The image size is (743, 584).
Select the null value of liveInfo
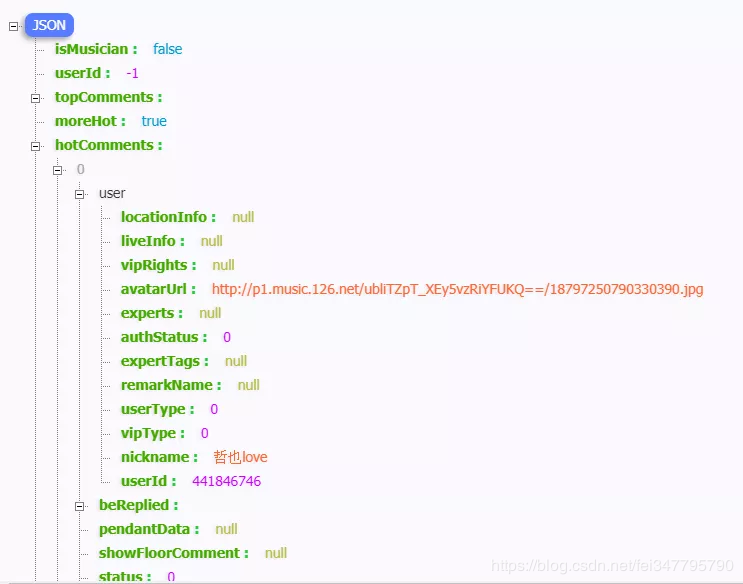[211, 241]
